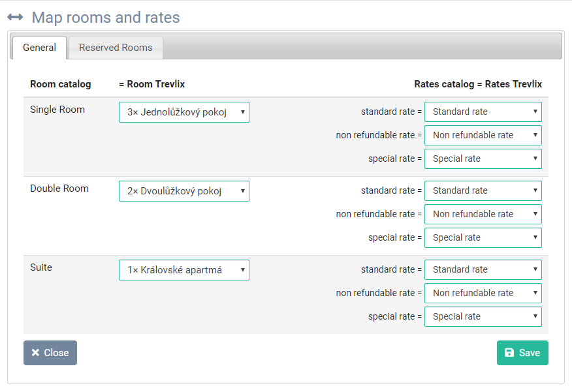Expand Suite non refundable rate dropdown
The width and height of the screenshot is (572, 392).
(x=483, y=293)
